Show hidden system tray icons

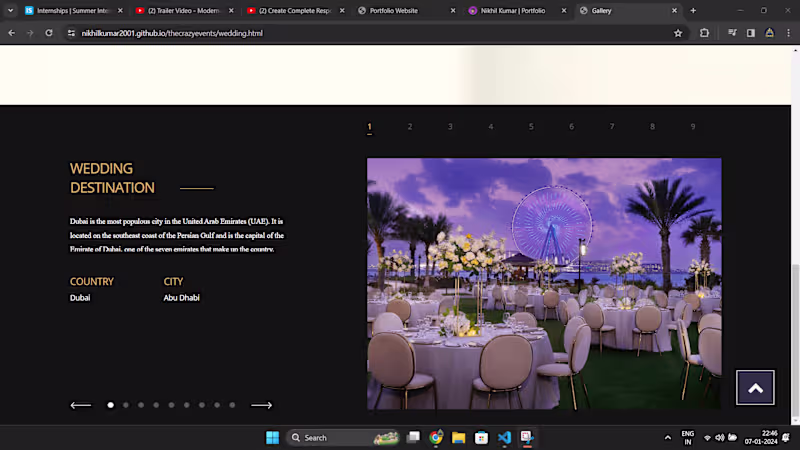point(667,438)
